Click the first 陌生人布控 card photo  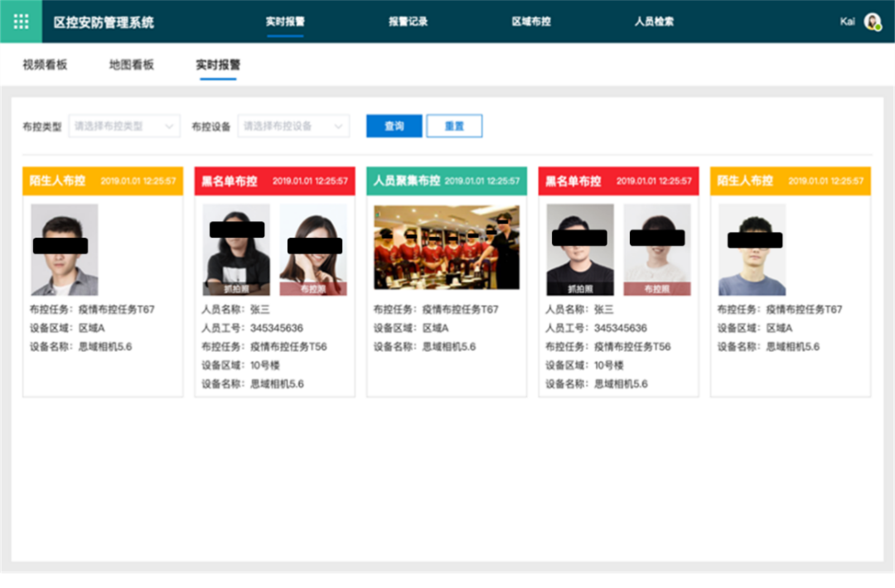pos(65,249)
